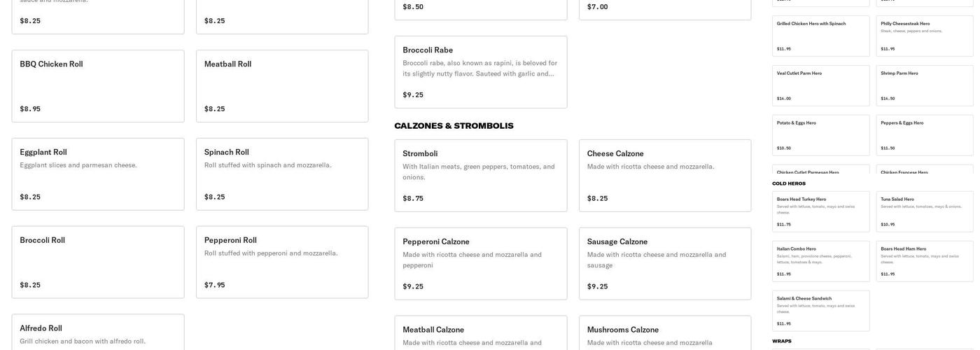This screenshot has height=350, width=980.
Task: Select the Mushrooms Calzone item
Action: 665,334
